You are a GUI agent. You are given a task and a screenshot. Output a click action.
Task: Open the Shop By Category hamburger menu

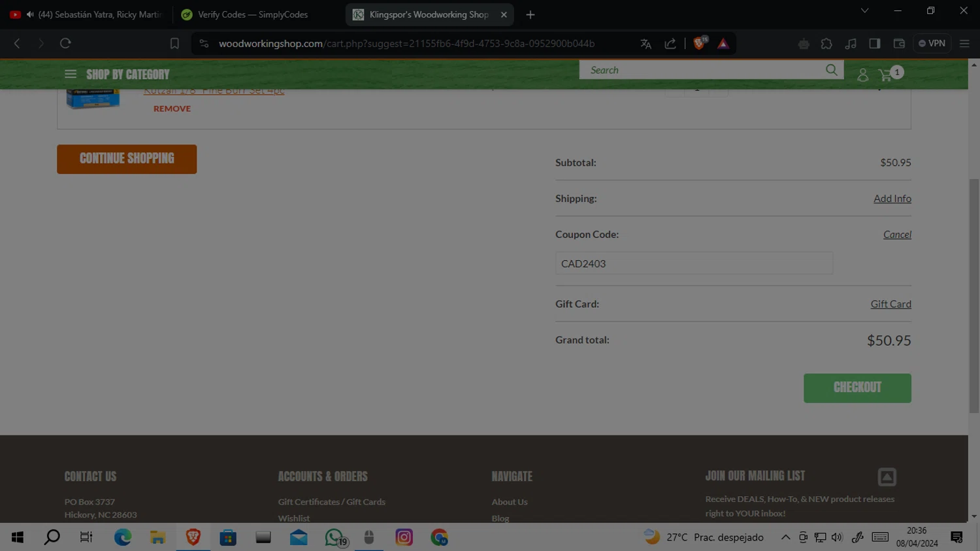click(x=71, y=74)
